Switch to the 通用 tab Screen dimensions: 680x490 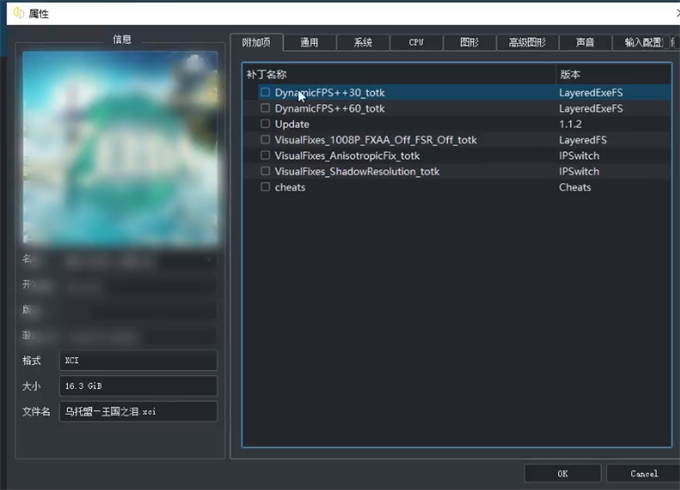point(309,42)
